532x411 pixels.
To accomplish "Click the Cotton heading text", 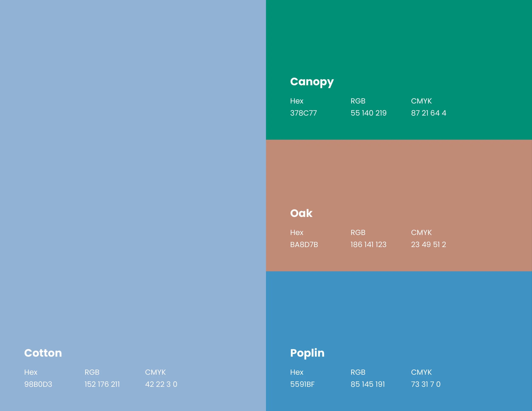I will click(43, 353).
